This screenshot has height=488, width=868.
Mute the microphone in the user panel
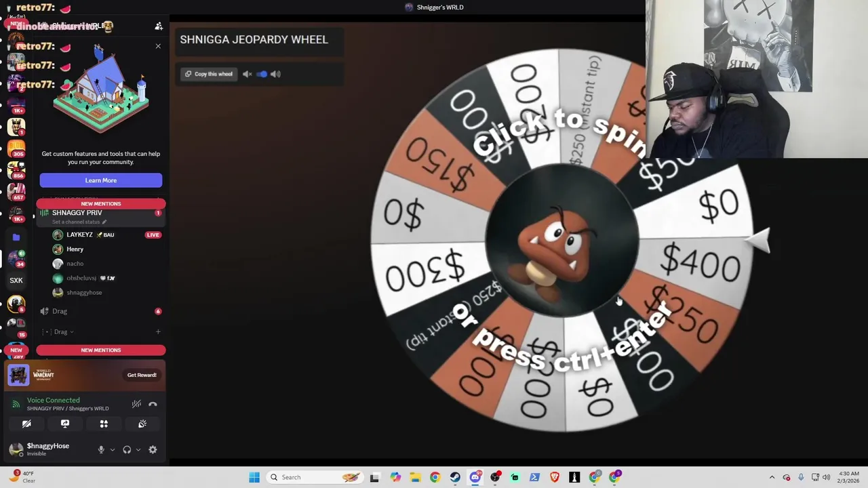pos(101,449)
